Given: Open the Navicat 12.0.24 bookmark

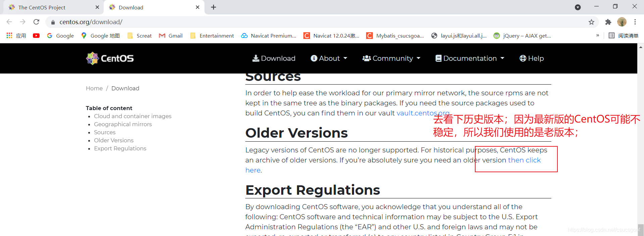Looking at the screenshot, I should 331,36.
